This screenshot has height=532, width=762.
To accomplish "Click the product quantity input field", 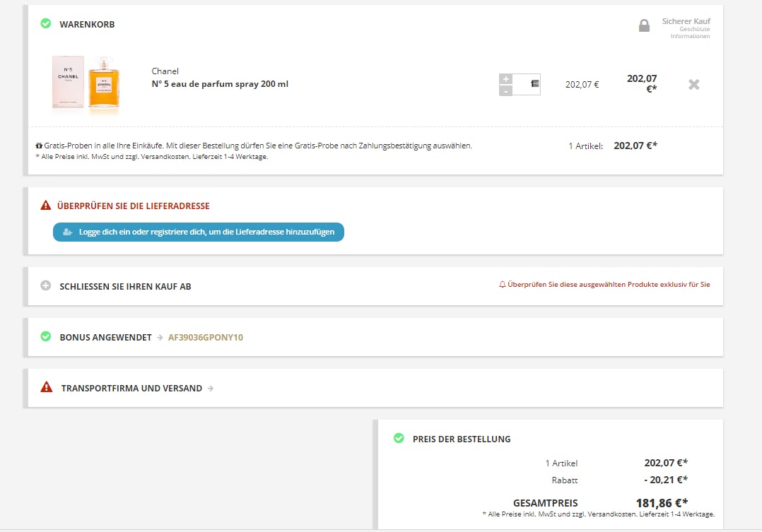I will [x=526, y=84].
